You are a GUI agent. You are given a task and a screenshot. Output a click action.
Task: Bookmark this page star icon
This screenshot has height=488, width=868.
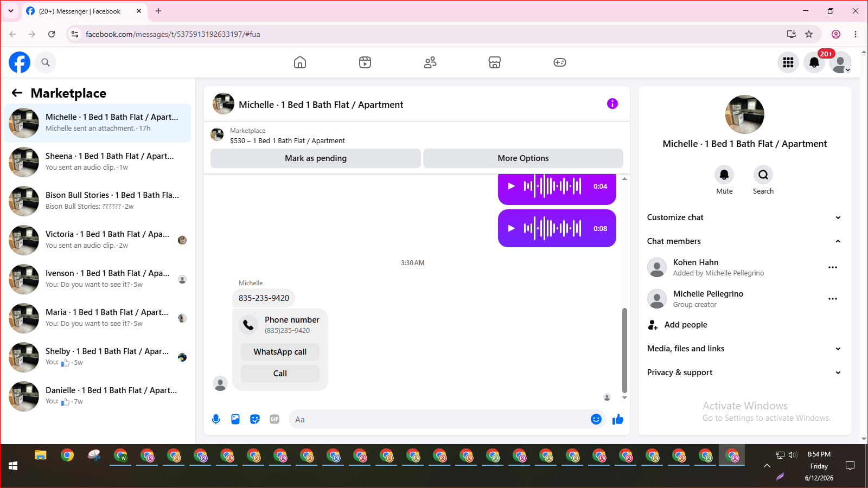[x=809, y=34]
